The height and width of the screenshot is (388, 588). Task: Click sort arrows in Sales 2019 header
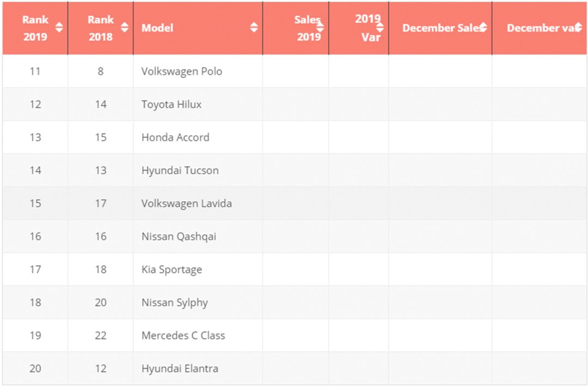pyautogui.click(x=320, y=28)
